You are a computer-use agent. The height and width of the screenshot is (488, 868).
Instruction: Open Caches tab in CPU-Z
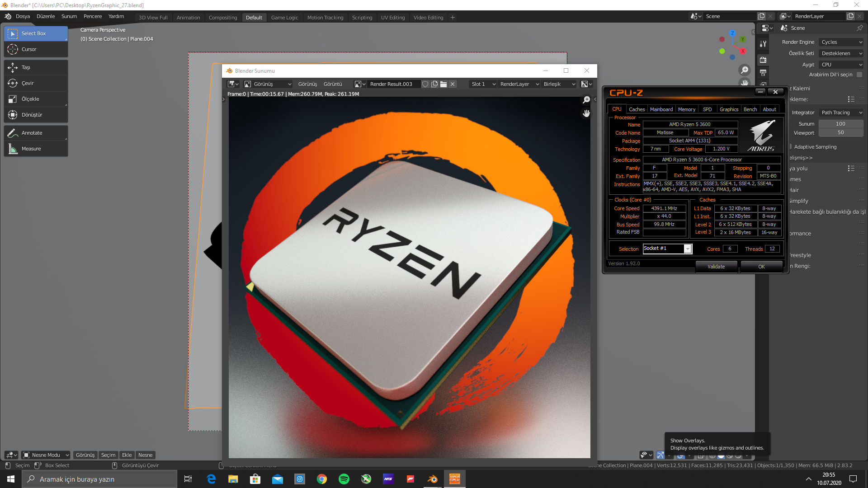click(x=637, y=109)
